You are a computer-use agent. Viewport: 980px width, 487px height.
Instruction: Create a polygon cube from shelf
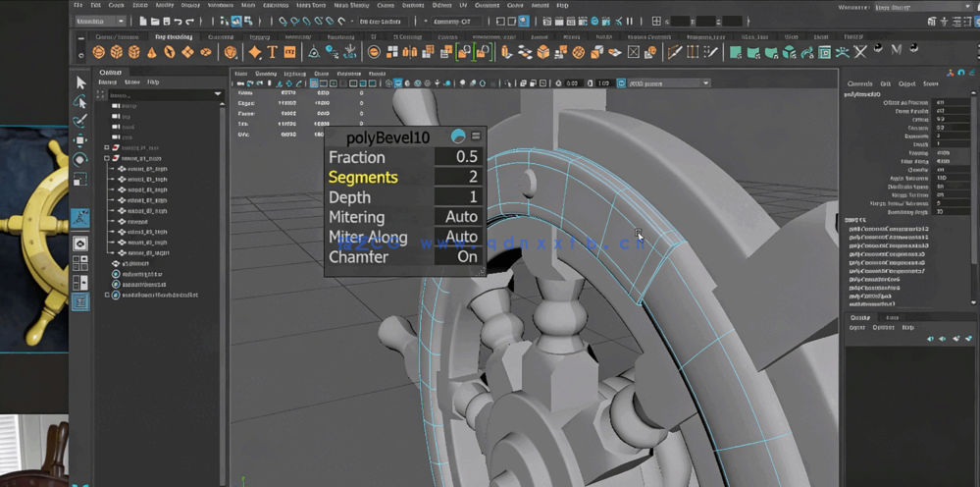(117, 52)
